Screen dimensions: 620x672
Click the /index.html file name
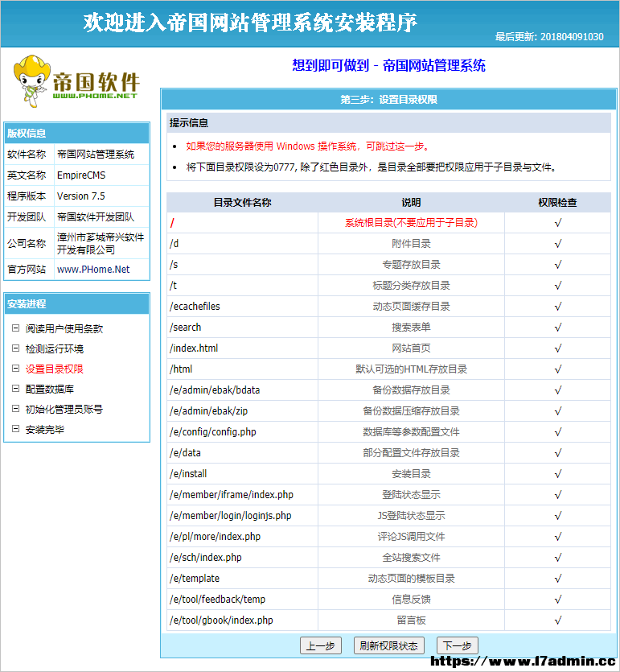tap(194, 348)
